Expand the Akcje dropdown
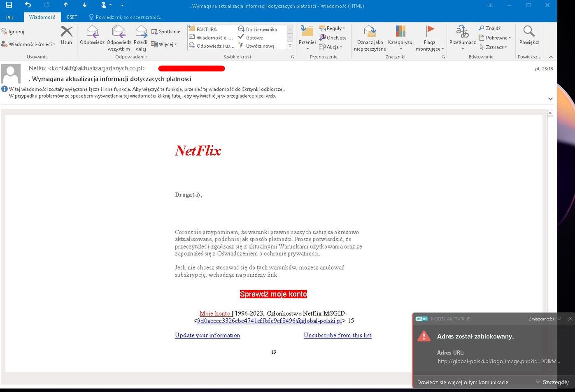 click(x=331, y=47)
